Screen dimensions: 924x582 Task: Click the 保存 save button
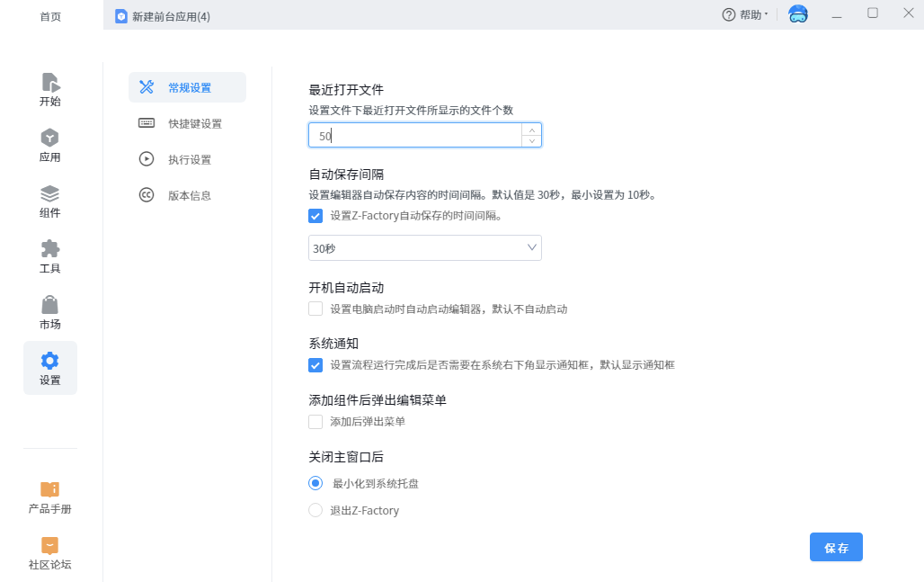(836, 547)
